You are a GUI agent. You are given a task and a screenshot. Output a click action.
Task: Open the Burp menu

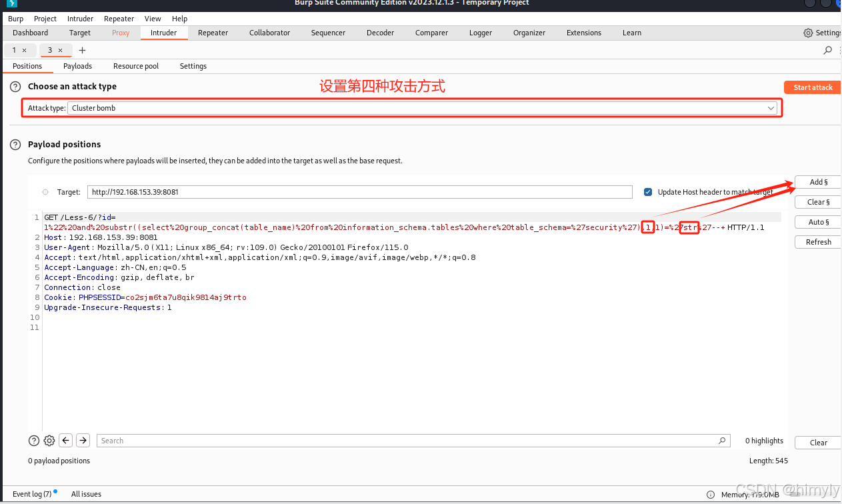(15, 19)
